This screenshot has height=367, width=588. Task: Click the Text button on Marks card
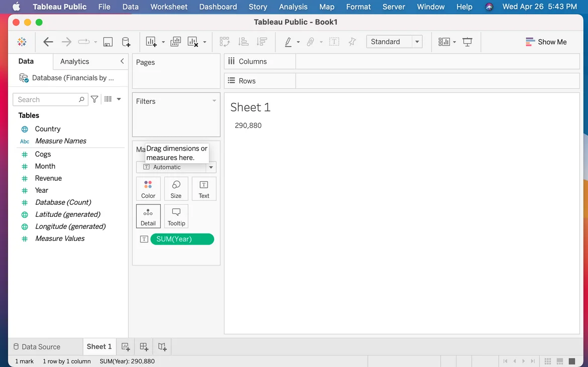click(x=204, y=189)
